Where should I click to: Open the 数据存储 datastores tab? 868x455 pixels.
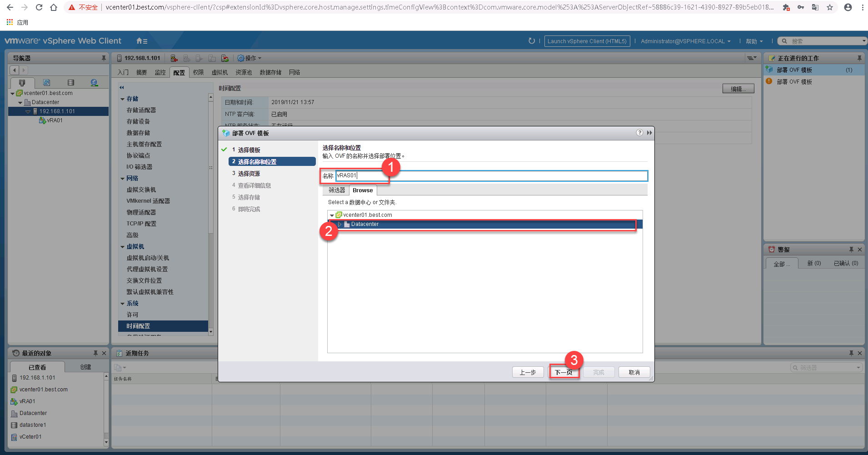click(270, 72)
